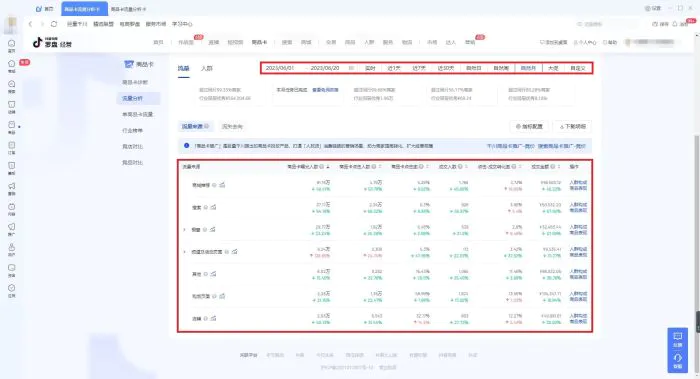
Task: Open the 人群构成 link in the 搜索 row
Action: click(578, 204)
